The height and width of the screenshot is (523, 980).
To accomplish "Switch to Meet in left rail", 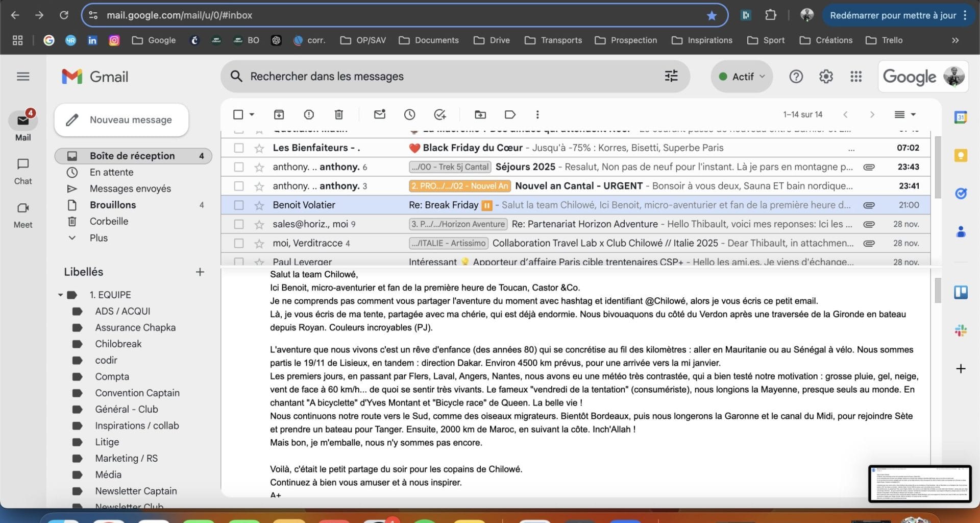I will coord(23,215).
